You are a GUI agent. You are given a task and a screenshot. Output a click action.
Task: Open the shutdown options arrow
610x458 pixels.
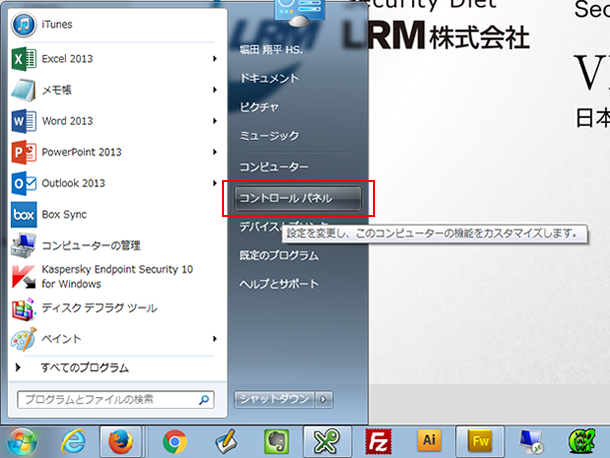[323, 399]
